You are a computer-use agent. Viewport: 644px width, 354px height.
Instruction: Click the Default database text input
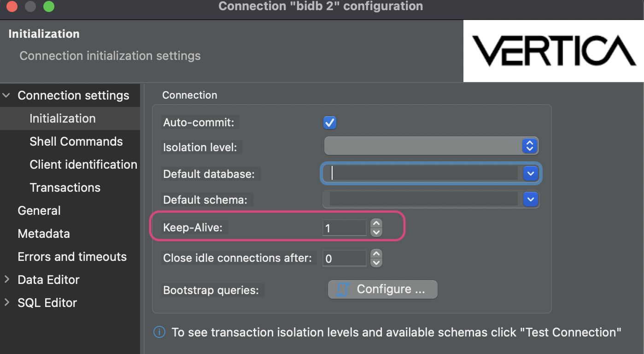pyautogui.click(x=419, y=173)
